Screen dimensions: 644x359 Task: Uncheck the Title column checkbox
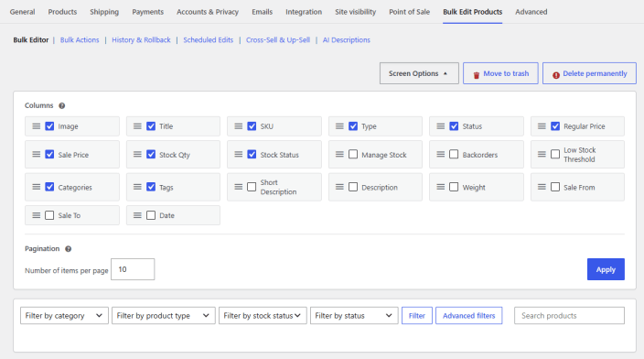coord(151,126)
